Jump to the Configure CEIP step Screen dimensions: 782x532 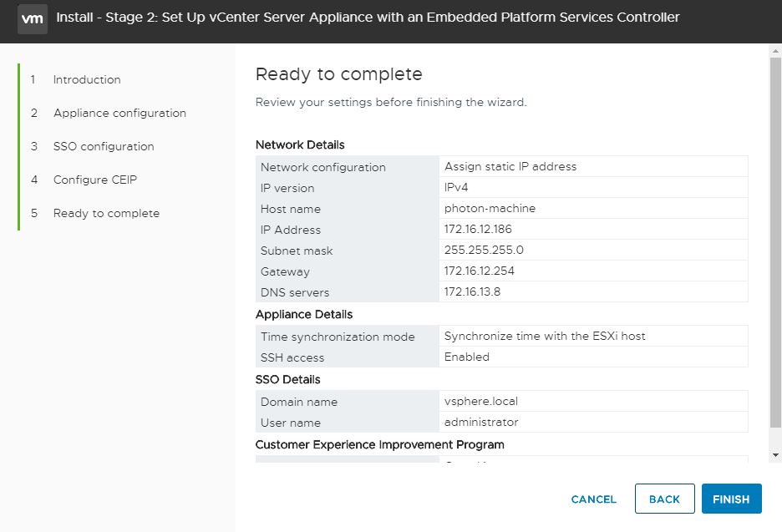95,180
